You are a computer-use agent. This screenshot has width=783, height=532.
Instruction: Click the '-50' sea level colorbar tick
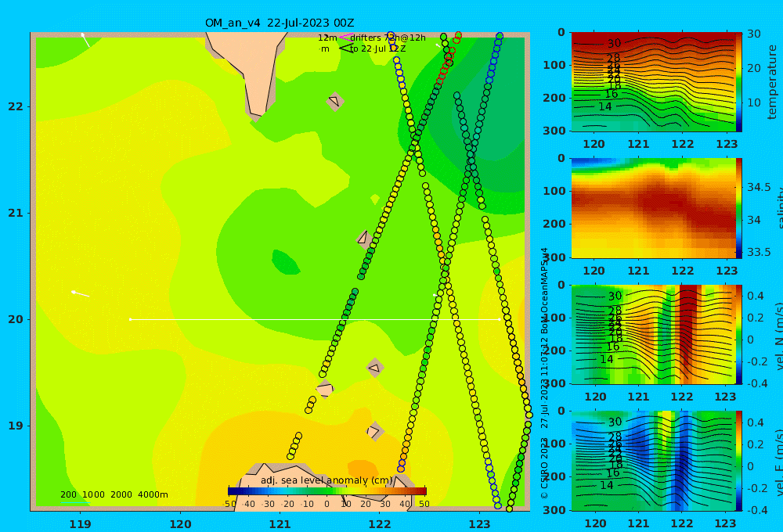(229, 504)
